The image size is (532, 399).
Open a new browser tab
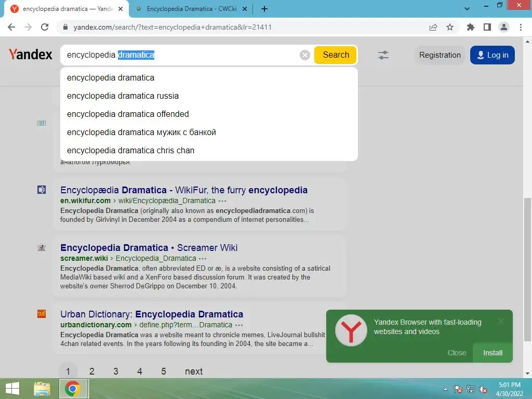point(264,9)
